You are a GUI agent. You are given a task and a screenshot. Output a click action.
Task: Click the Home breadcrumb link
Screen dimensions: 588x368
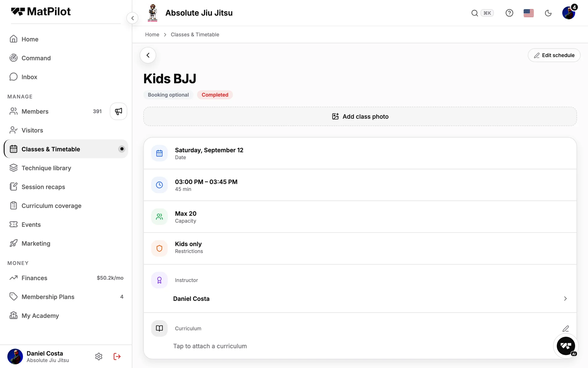[x=152, y=34]
